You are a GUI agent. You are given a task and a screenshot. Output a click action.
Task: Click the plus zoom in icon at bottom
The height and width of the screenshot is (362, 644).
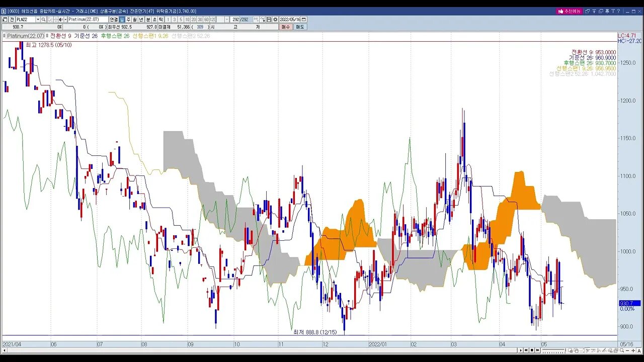point(633,350)
